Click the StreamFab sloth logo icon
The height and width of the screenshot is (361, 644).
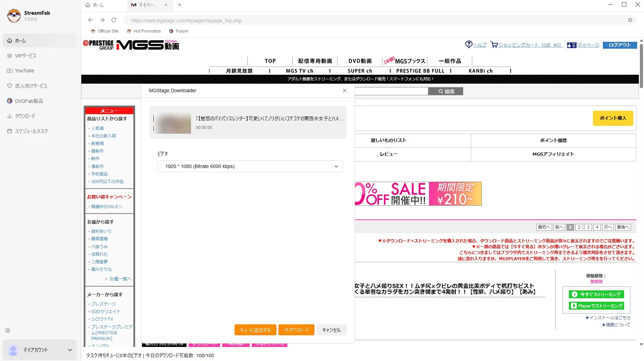coord(14,15)
